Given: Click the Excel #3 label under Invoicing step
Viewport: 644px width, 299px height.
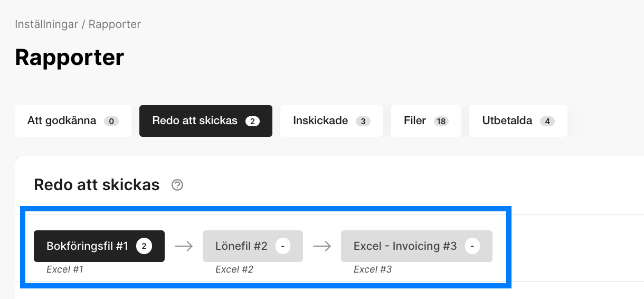Looking at the screenshot, I should pyautogui.click(x=373, y=269).
